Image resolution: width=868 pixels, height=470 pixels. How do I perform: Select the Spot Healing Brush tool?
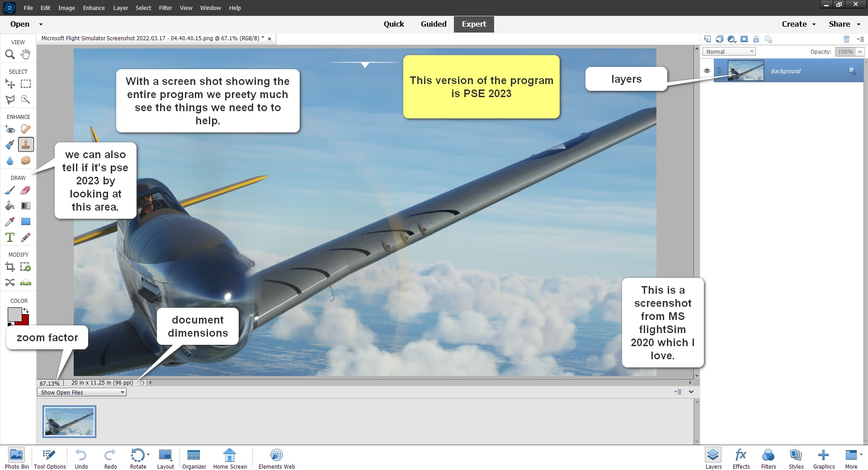click(26, 129)
